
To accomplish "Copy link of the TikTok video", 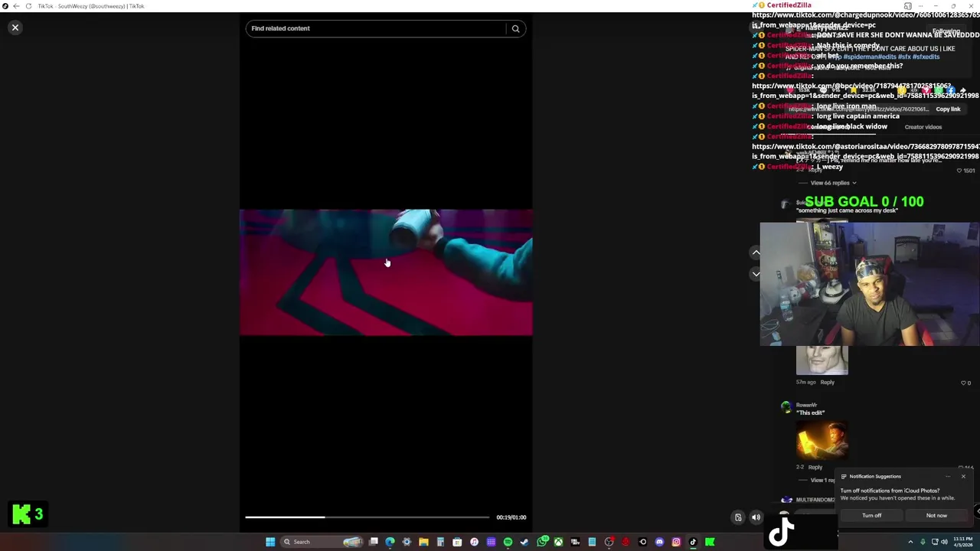I will pyautogui.click(x=948, y=109).
